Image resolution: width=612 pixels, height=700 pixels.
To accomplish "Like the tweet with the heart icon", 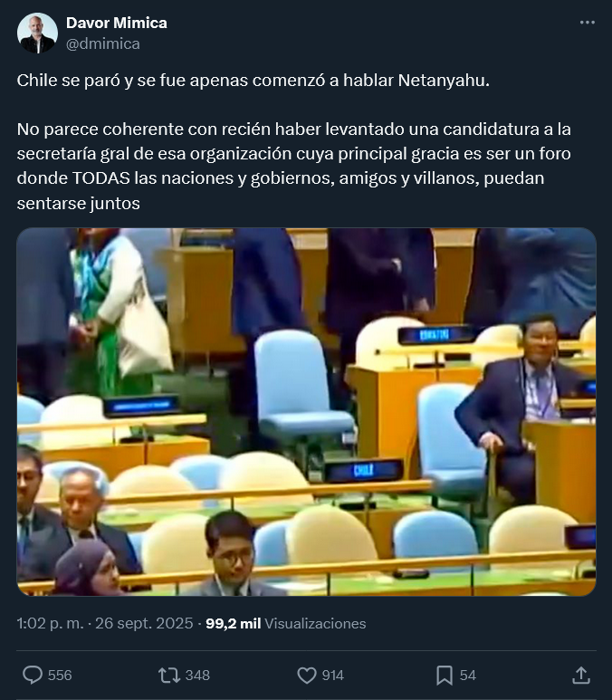I will pos(307,675).
